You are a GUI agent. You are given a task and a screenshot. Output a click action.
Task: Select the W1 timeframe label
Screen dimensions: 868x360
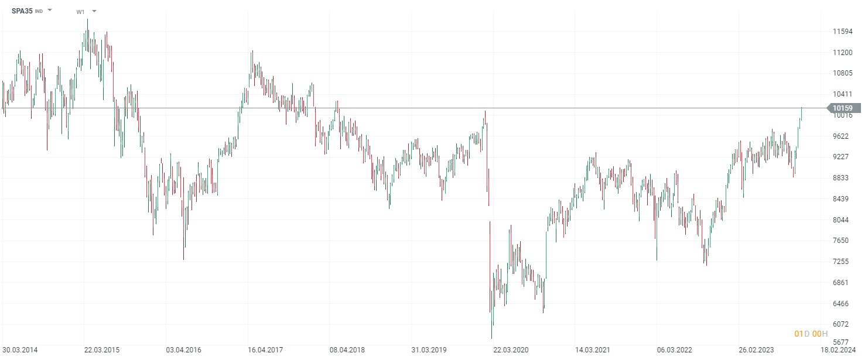coord(80,12)
